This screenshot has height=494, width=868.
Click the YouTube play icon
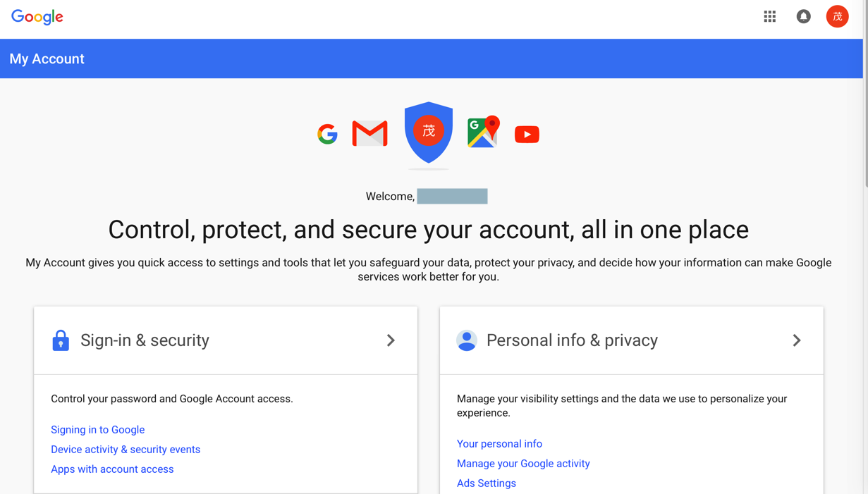point(527,134)
